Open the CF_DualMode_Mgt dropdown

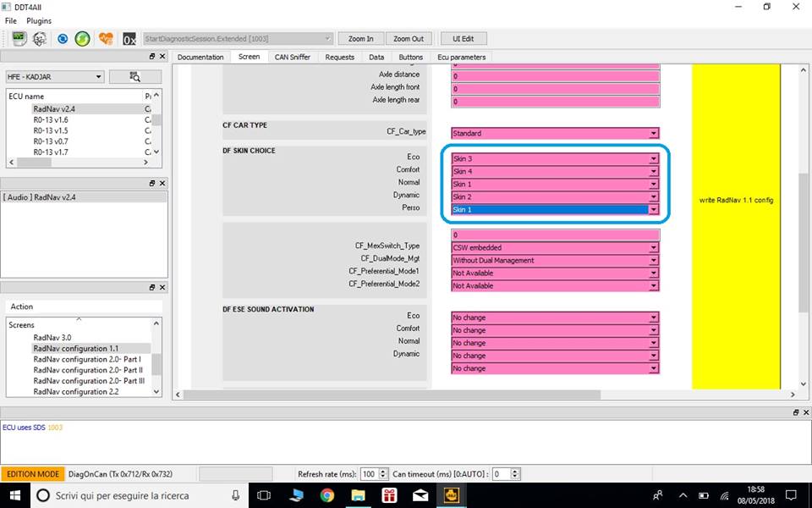(555, 260)
